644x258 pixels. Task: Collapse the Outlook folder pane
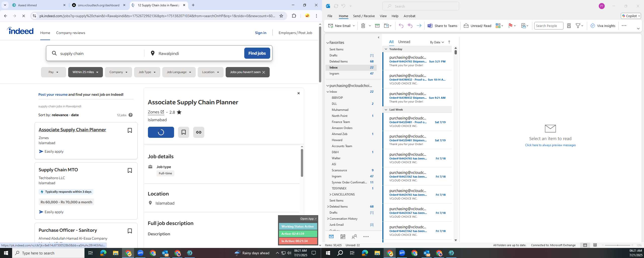379,38
